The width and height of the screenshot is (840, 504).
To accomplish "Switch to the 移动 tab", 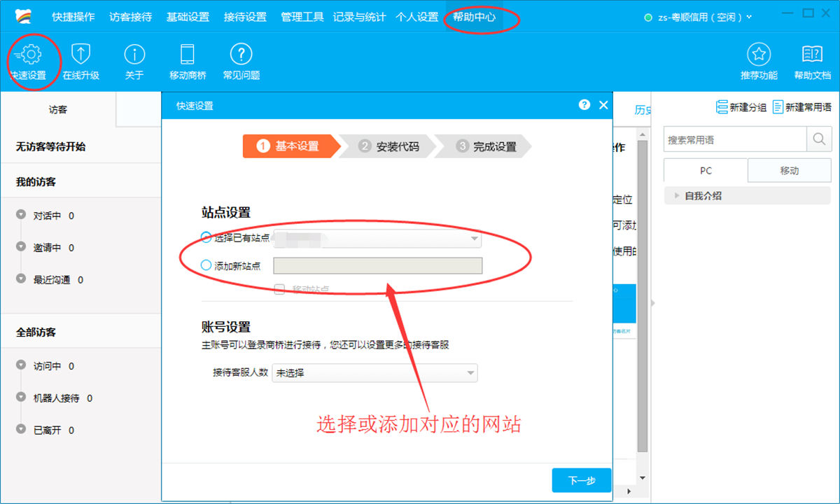I will click(x=789, y=171).
